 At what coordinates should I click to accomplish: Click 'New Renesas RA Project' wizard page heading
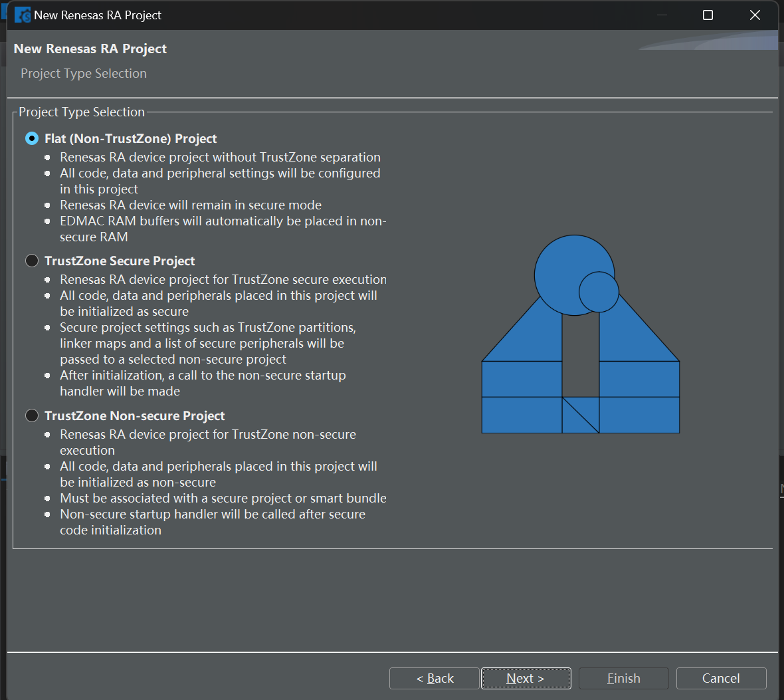90,49
